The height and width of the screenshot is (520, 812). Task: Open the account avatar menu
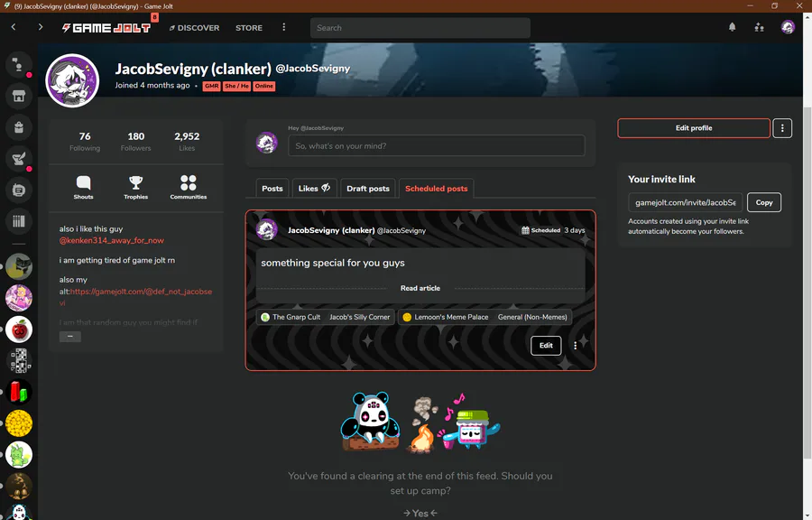click(x=788, y=27)
